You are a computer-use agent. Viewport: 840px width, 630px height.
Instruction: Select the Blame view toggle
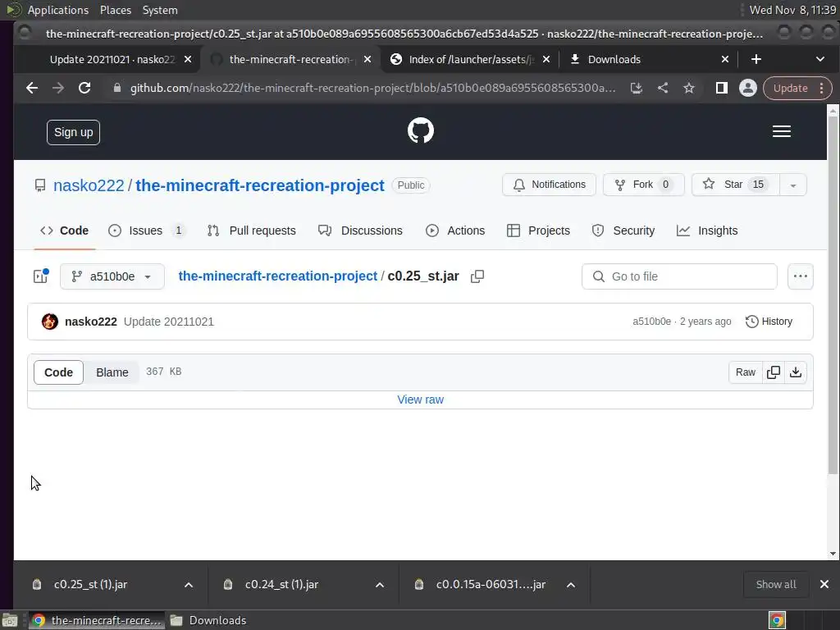click(112, 372)
